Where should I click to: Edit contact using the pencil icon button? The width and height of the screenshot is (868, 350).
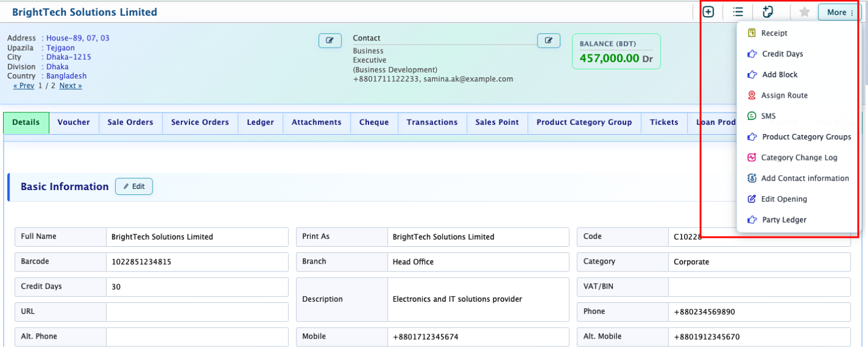pos(548,40)
